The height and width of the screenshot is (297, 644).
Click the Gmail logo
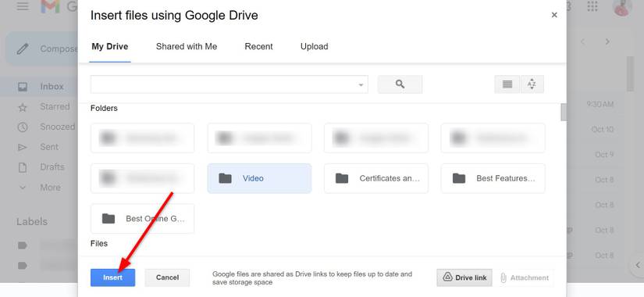click(x=50, y=6)
